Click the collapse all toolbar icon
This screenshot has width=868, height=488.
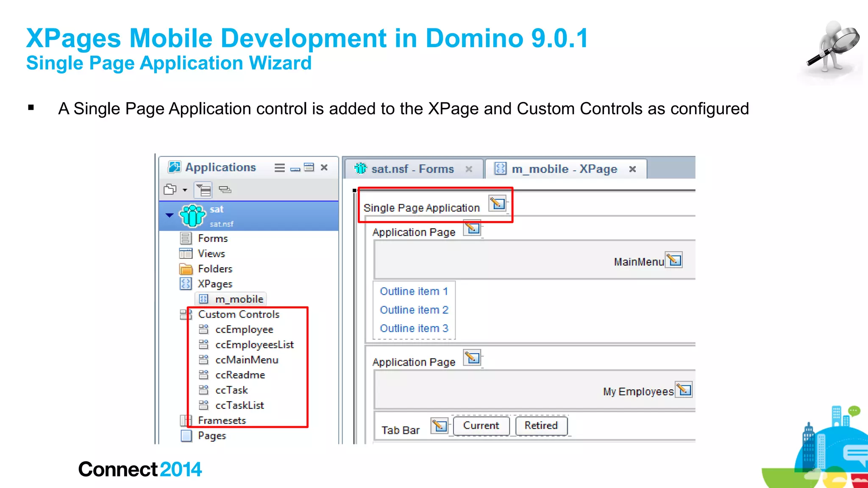click(225, 189)
